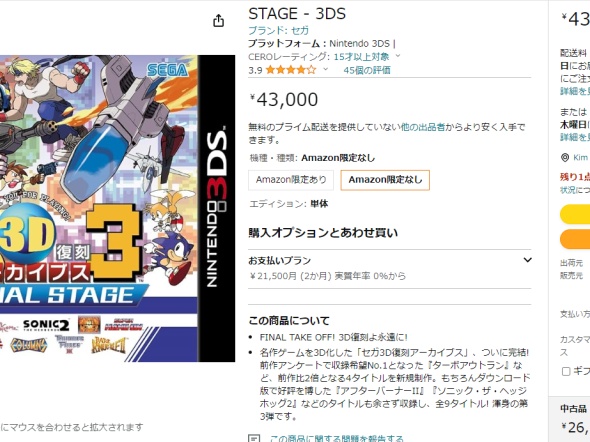Click the star rating icons
This screenshot has height=442, width=590.
click(291, 70)
